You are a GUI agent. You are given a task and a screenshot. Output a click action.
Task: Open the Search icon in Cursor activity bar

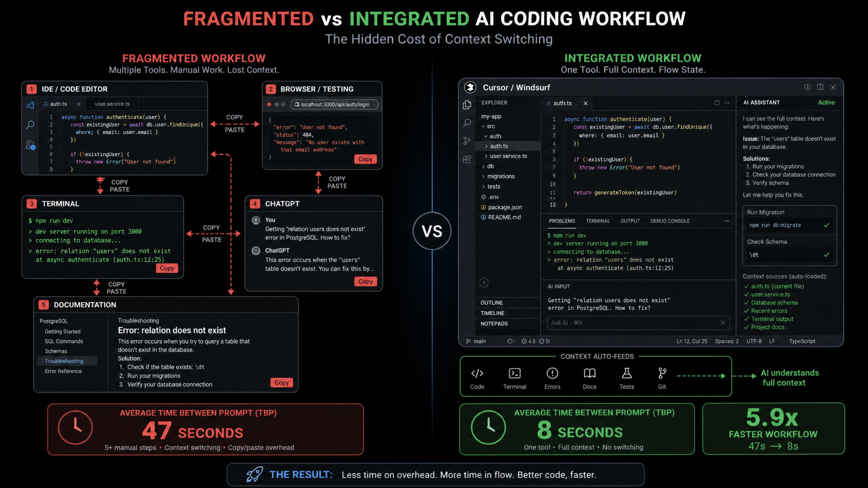[x=467, y=123]
